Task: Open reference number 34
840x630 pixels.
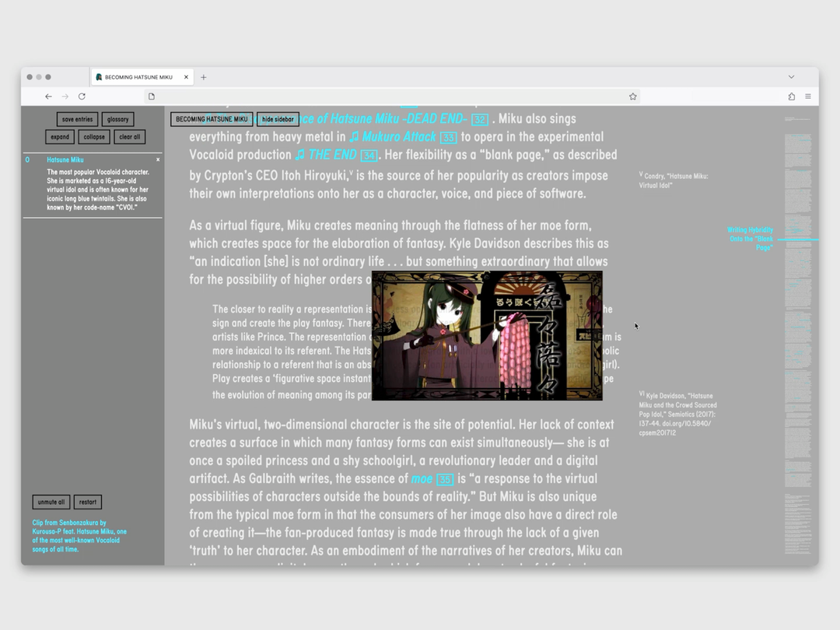Action: pyautogui.click(x=369, y=156)
